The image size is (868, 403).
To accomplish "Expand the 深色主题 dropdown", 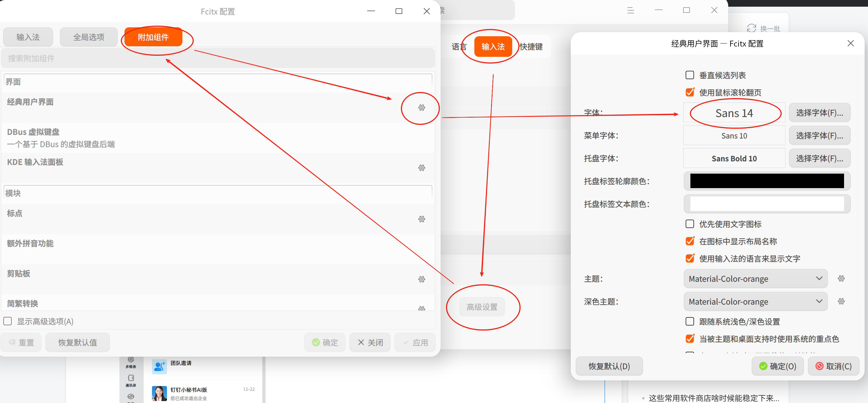I will pos(755,302).
